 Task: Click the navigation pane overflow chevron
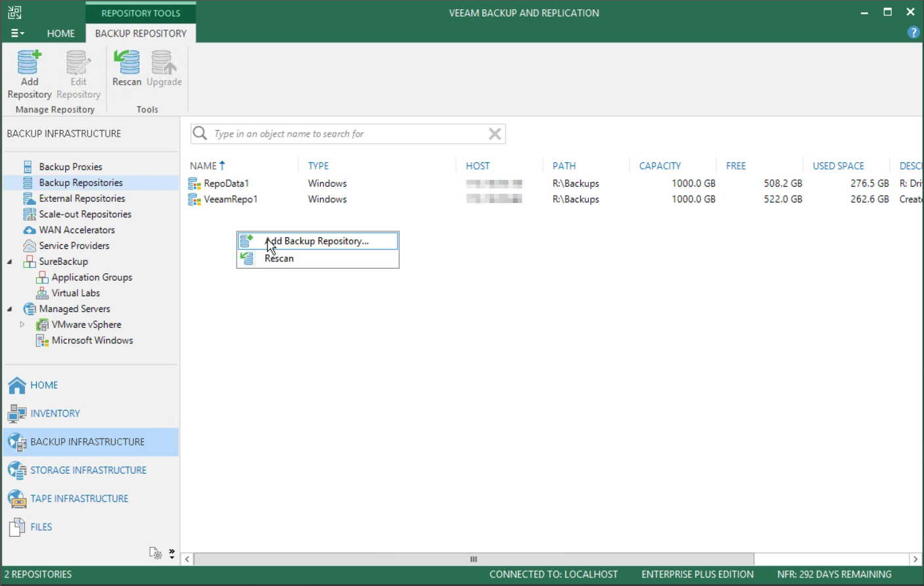(172, 553)
